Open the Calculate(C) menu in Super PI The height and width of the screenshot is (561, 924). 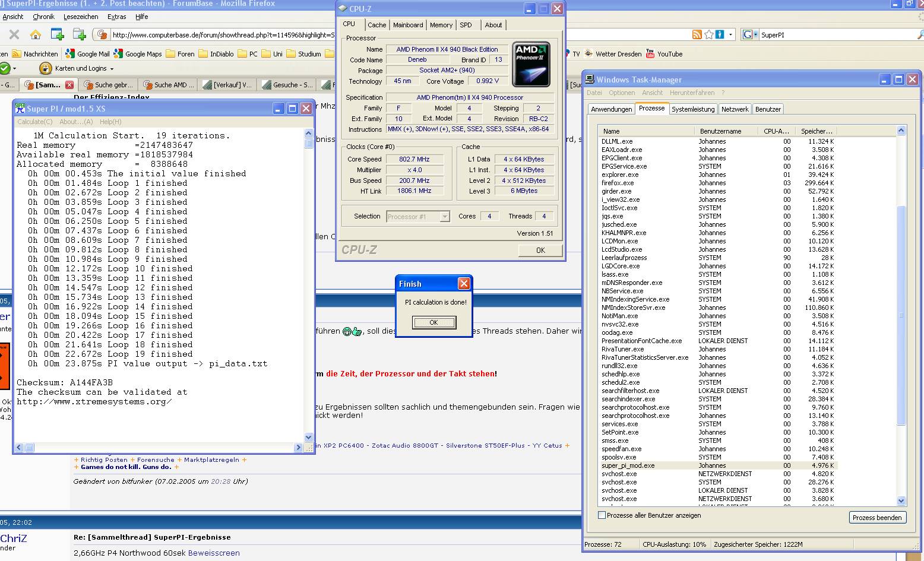[x=34, y=122]
